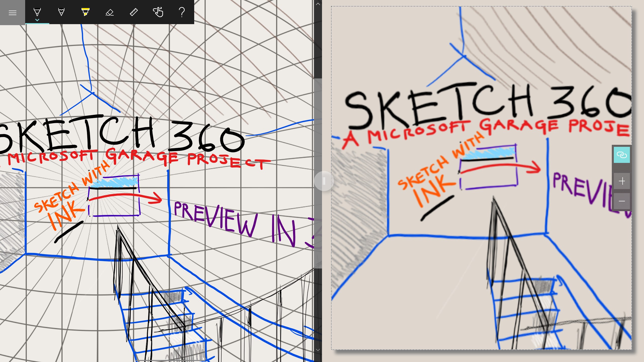Toggle touch writing mode
644x362 pixels.
[x=158, y=12]
